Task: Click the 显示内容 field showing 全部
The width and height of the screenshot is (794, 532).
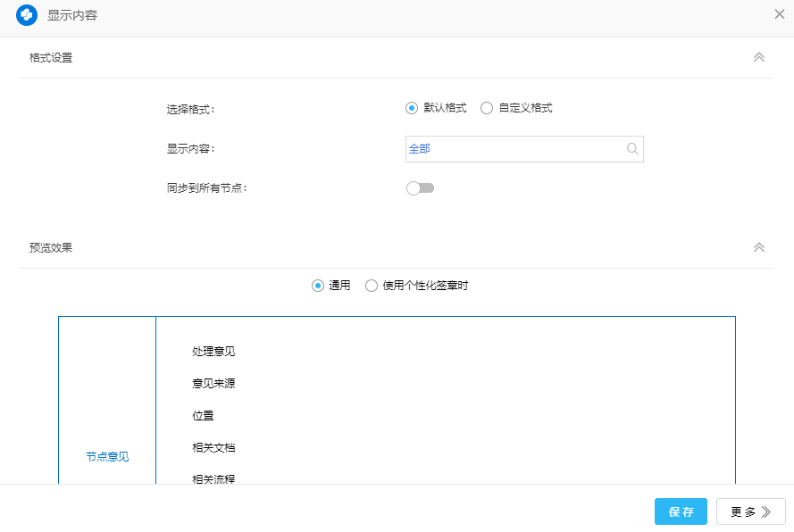Action: click(514, 149)
